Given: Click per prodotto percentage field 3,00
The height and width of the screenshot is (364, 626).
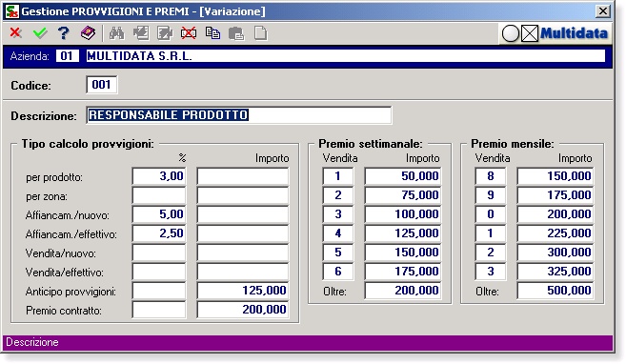Looking at the screenshot, I should click(x=159, y=176).
